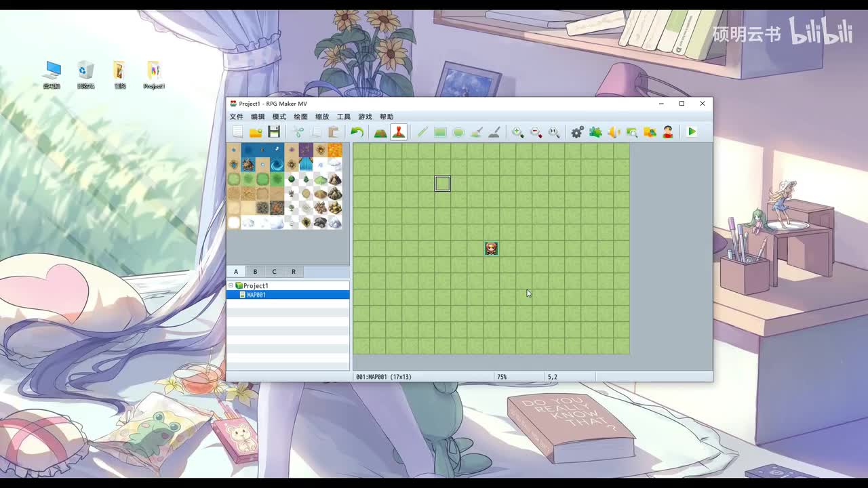The width and height of the screenshot is (868, 488).
Task: Open the 绘图 menu
Action: point(300,117)
